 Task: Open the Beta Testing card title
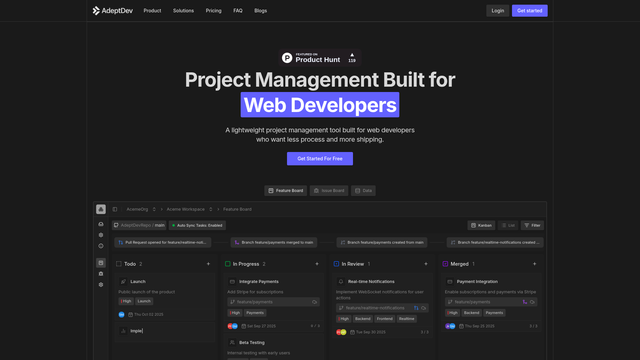252,342
